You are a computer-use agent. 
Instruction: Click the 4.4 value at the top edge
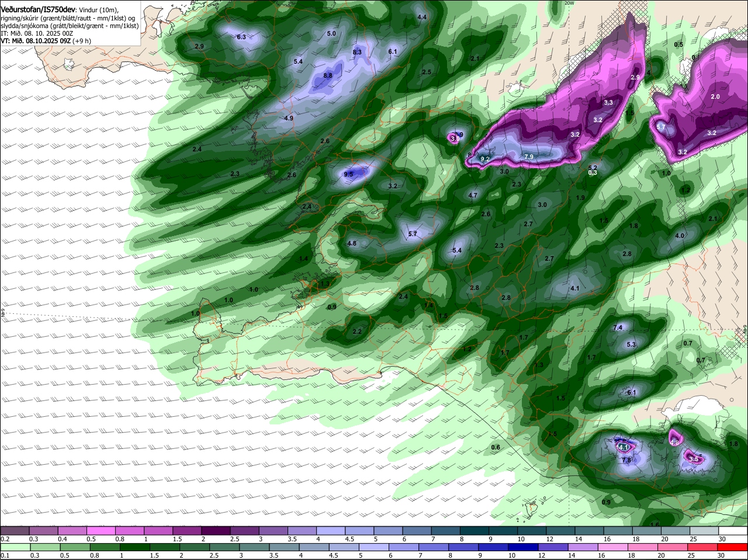[422, 17]
